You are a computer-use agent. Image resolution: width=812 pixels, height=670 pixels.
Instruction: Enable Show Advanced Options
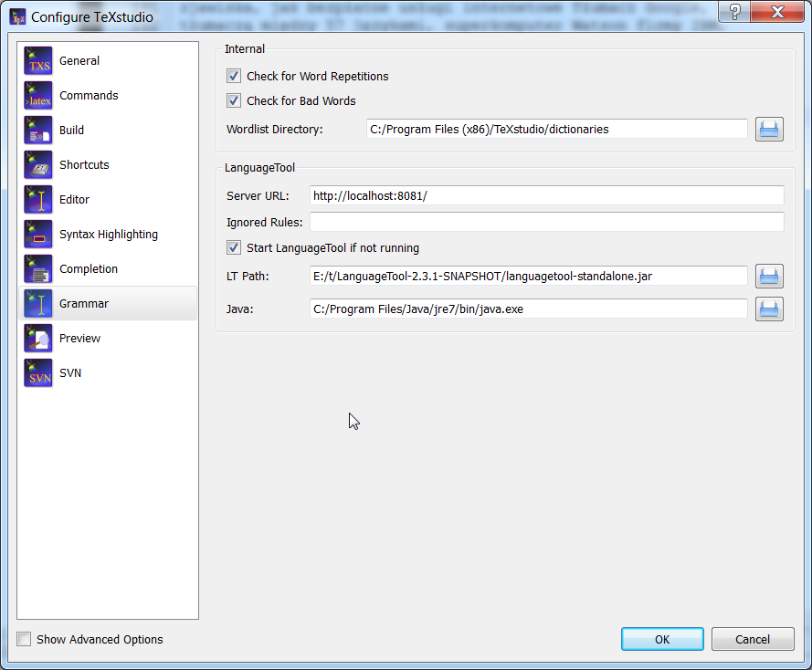point(24,640)
